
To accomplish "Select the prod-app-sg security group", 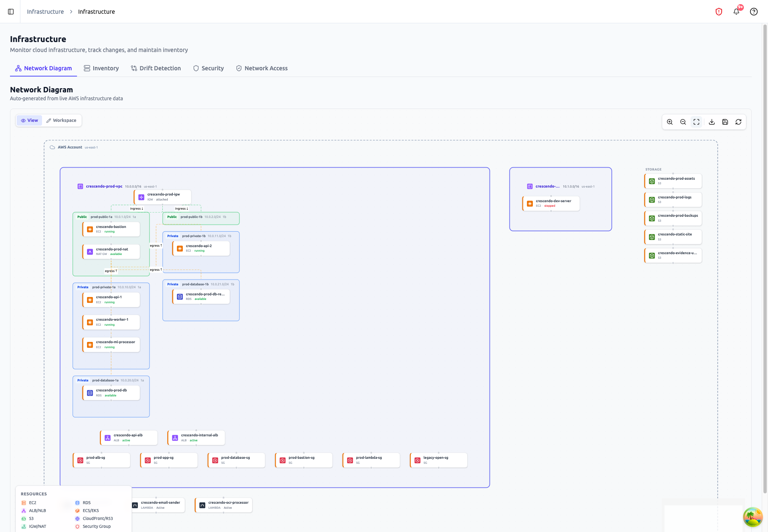I will click(169, 460).
